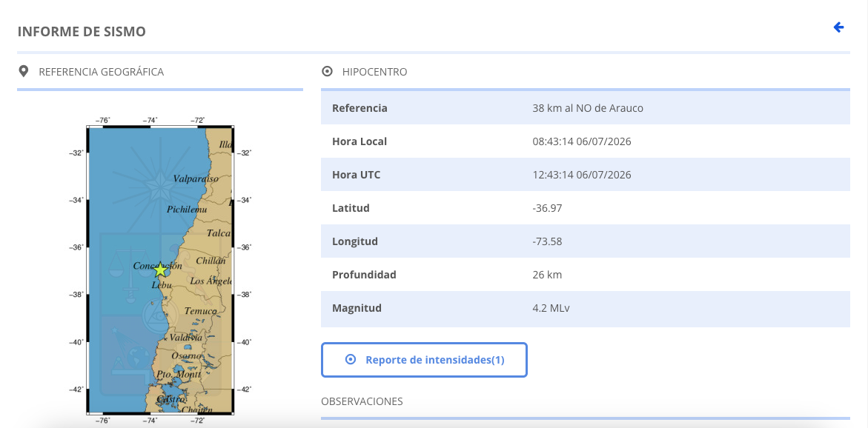868x428 pixels.
Task: Click Talca label on the map
Action: tap(218, 233)
